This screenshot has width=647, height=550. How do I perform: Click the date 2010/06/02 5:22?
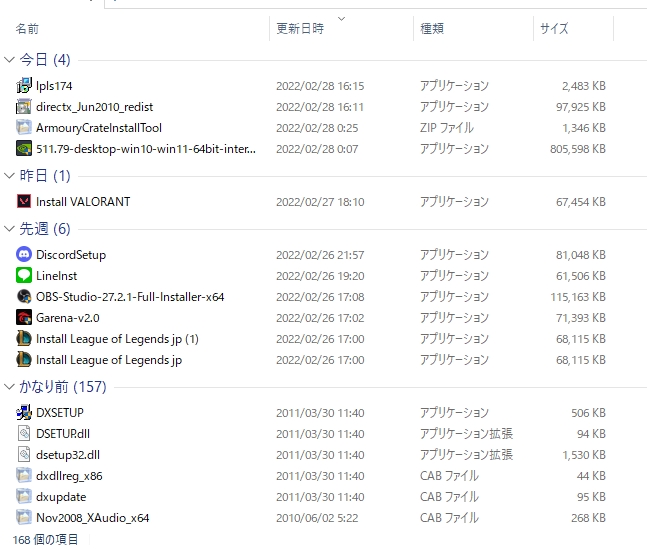(x=317, y=518)
